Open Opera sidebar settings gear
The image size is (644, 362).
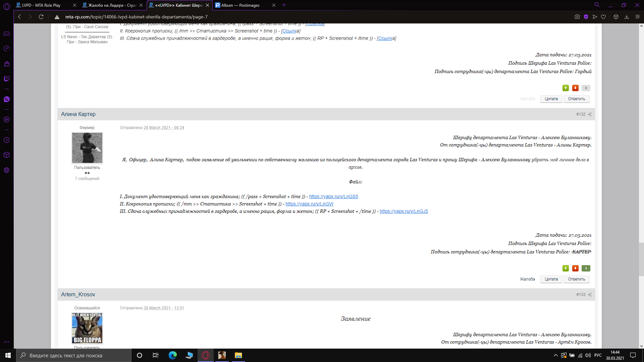click(7, 170)
